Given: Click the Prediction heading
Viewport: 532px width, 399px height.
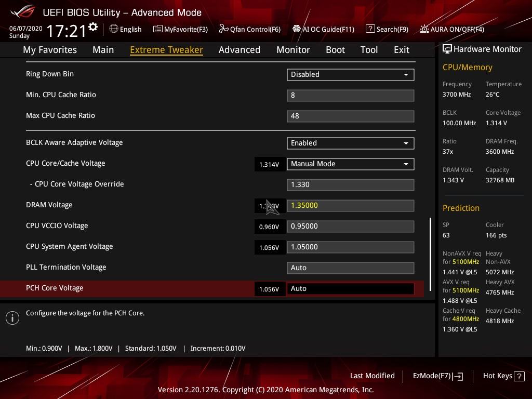Looking at the screenshot, I should pos(461,208).
